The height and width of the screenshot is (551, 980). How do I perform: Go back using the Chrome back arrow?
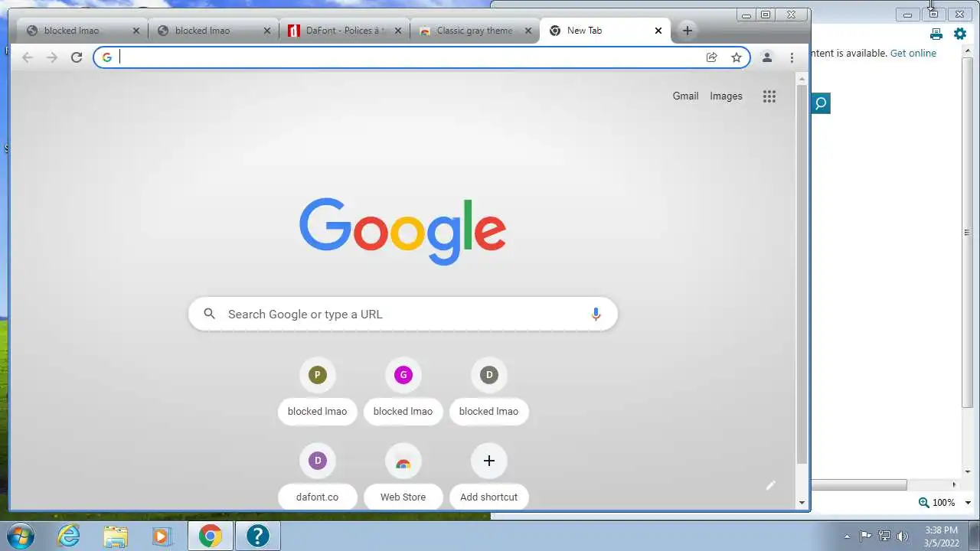28,57
